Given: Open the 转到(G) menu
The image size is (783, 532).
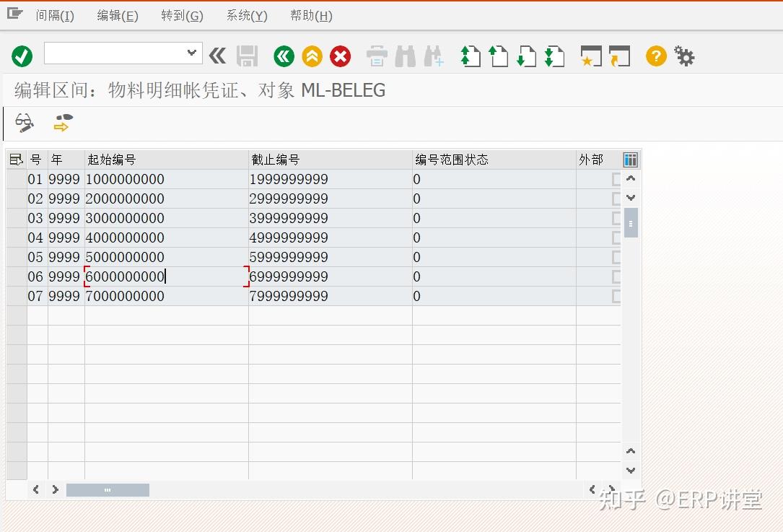Looking at the screenshot, I should [181, 14].
